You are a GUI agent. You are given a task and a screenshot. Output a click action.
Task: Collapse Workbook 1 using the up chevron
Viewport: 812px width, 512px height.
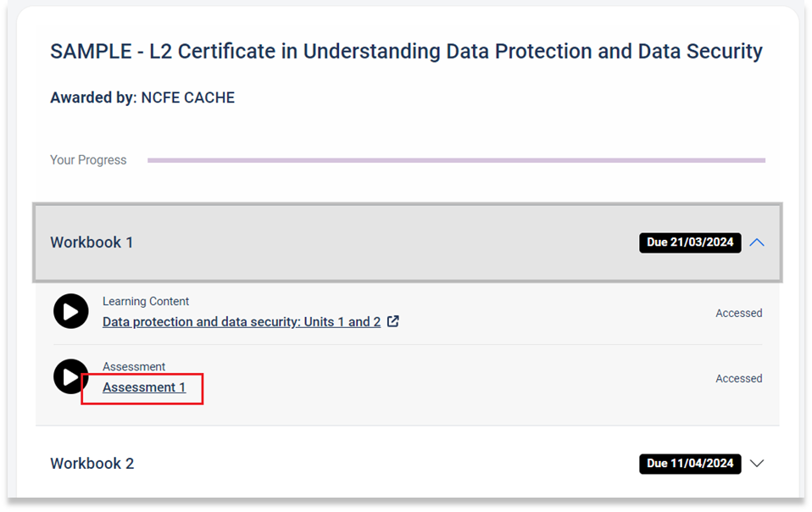tap(757, 242)
